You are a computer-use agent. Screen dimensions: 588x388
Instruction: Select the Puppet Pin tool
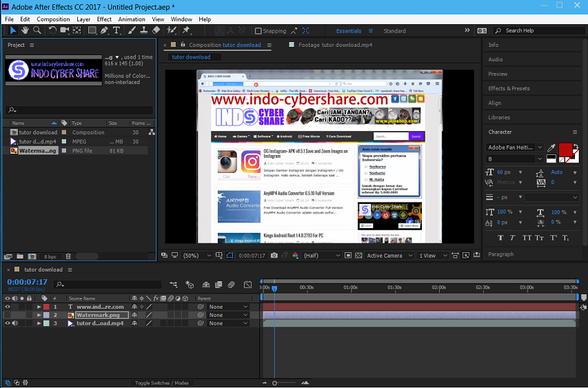click(186, 30)
